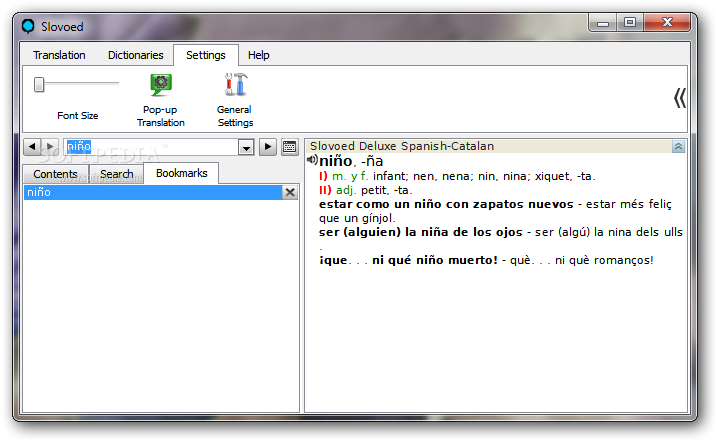Viewport: 718px width, 442px height.
Task: Click phrase '¡que. . . ni qué niño muerto!'
Action: [x=408, y=260]
